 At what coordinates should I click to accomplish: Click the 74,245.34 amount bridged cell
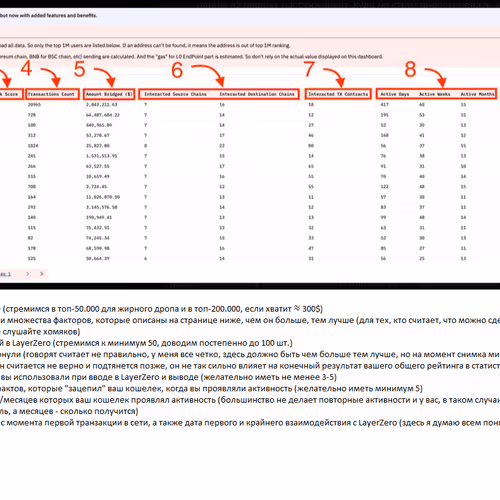[98, 238]
